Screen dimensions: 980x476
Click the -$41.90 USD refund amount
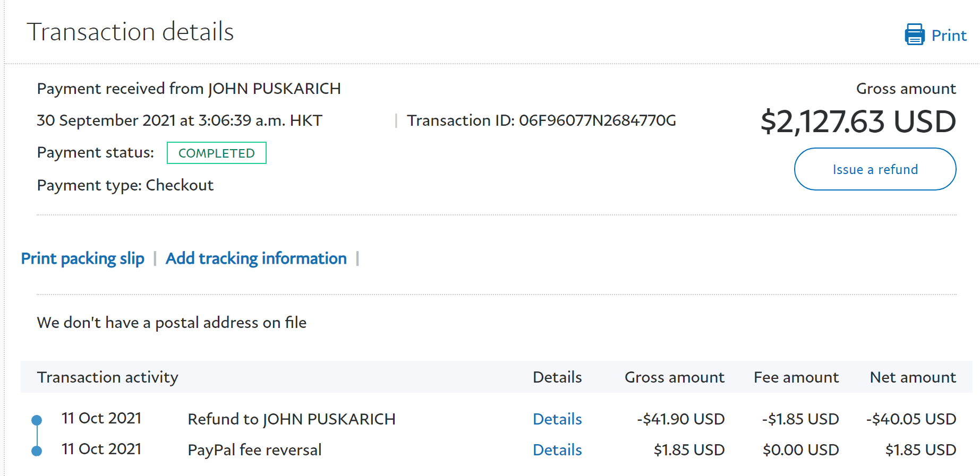pyautogui.click(x=680, y=419)
